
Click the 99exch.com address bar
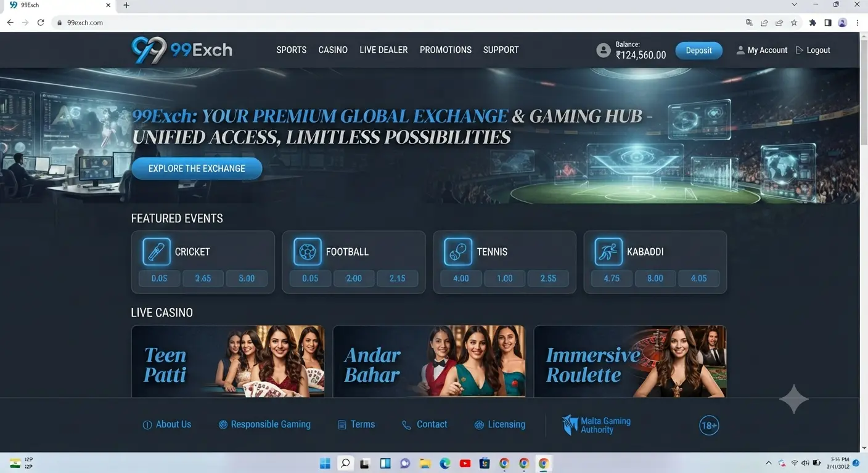pos(395,23)
